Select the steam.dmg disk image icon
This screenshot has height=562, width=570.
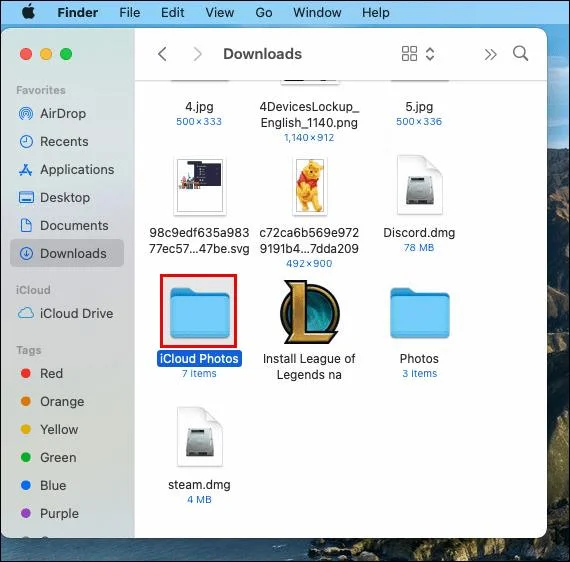pyautogui.click(x=200, y=437)
